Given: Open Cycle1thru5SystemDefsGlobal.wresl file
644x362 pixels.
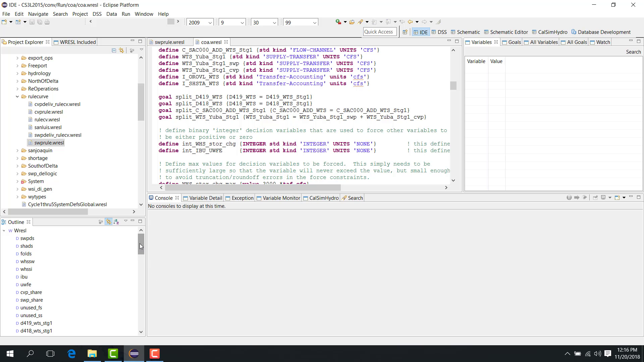Looking at the screenshot, I should [x=67, y=204].
